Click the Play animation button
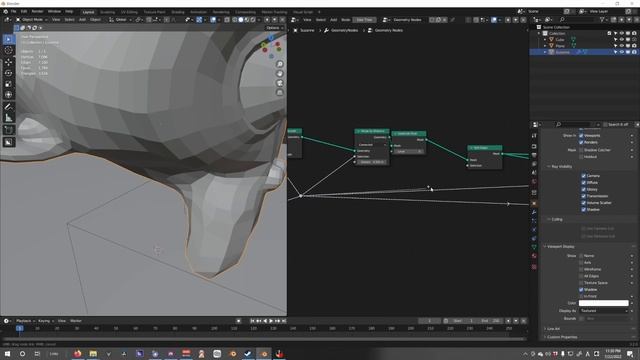 [271, 321]
